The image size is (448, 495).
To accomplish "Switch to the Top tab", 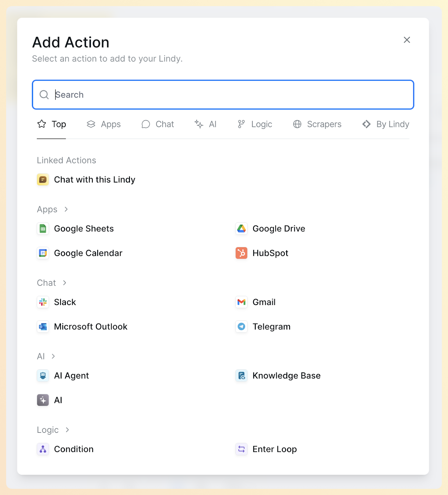I will coord(51,124).
